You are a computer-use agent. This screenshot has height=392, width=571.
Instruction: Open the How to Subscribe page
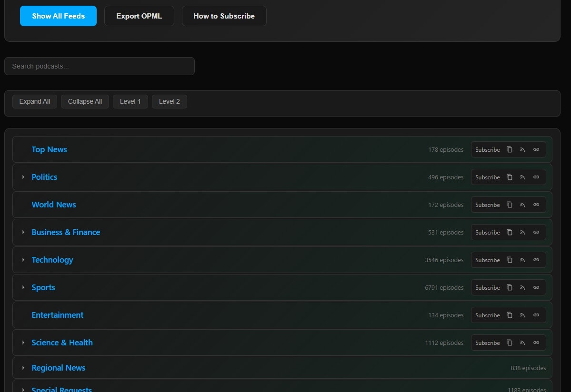pos(224,16)
